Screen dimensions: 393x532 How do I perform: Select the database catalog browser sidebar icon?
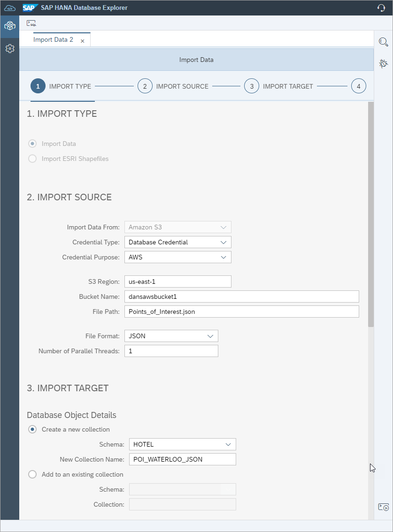(x=10, y=26)
